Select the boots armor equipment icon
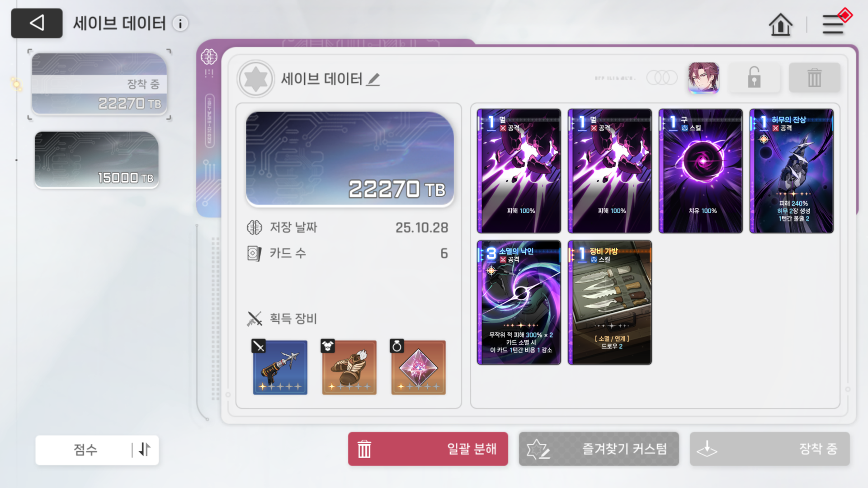The height and width of the screenshot is (488, 868). 349,366
